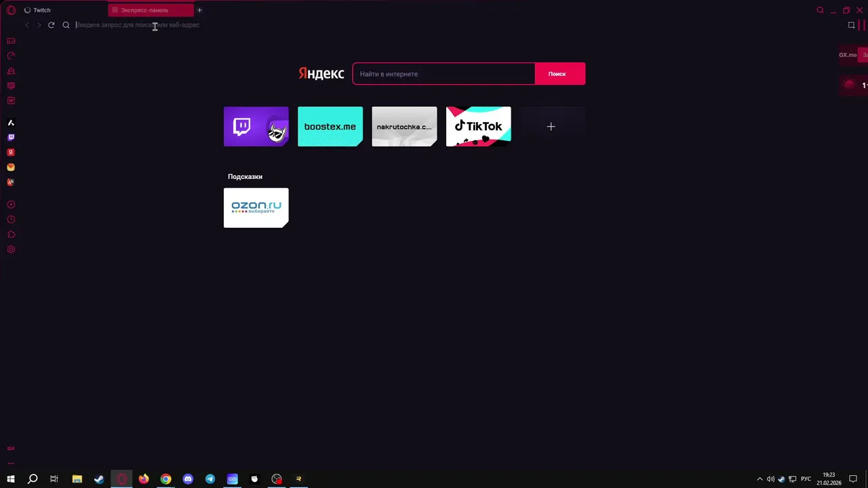Switch РУС input language indicator
Screen dimensions: 868x488
tap(806, 479)
